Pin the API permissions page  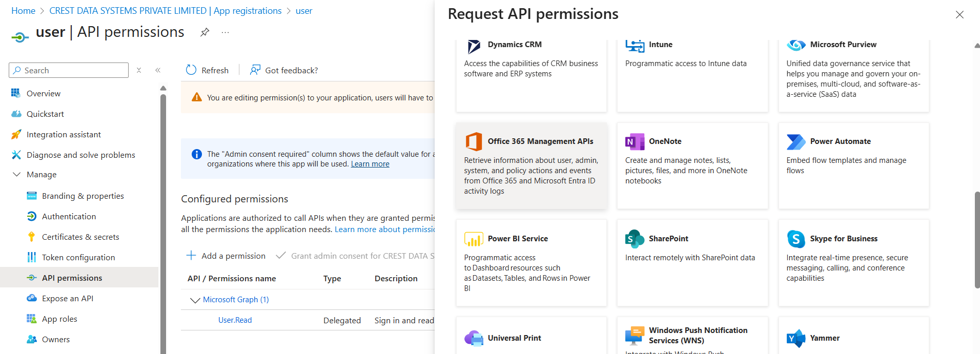205,32
